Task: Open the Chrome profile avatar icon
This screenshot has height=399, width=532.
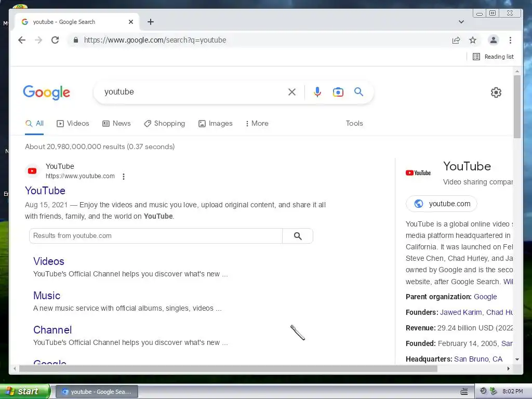Action: click(494, 40)
